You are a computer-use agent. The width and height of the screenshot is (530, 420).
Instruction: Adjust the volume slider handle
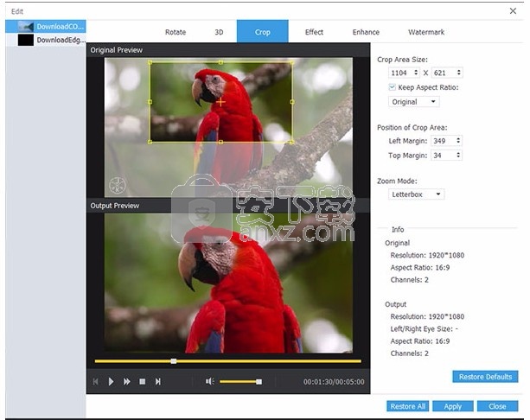tap(259, 382)
